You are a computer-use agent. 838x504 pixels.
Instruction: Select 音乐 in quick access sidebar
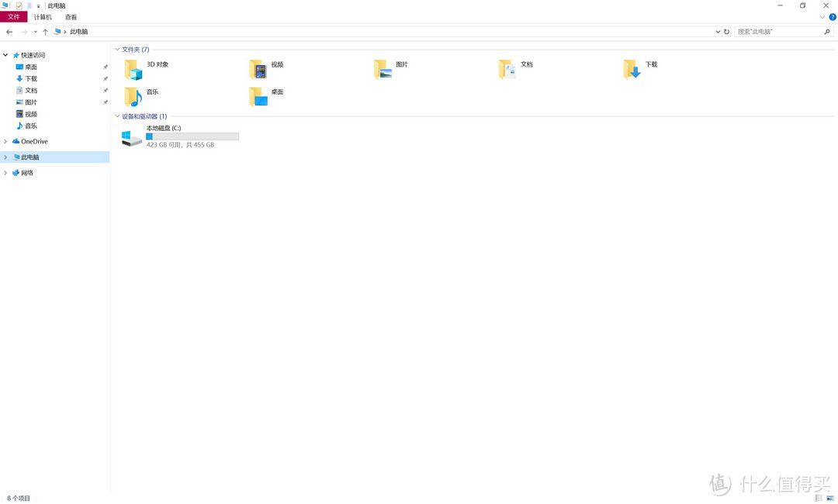point(30,126)
